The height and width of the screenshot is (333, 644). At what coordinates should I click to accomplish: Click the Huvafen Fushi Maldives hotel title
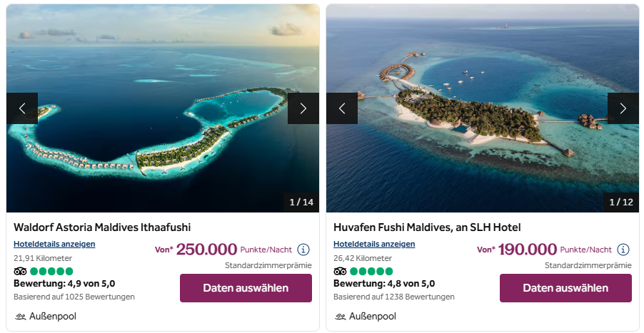click(x=427, y=227)
